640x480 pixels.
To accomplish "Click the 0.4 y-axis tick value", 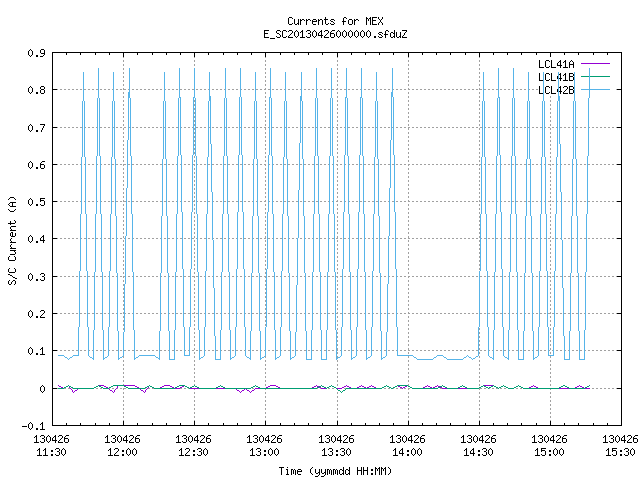I will point(36,239).
